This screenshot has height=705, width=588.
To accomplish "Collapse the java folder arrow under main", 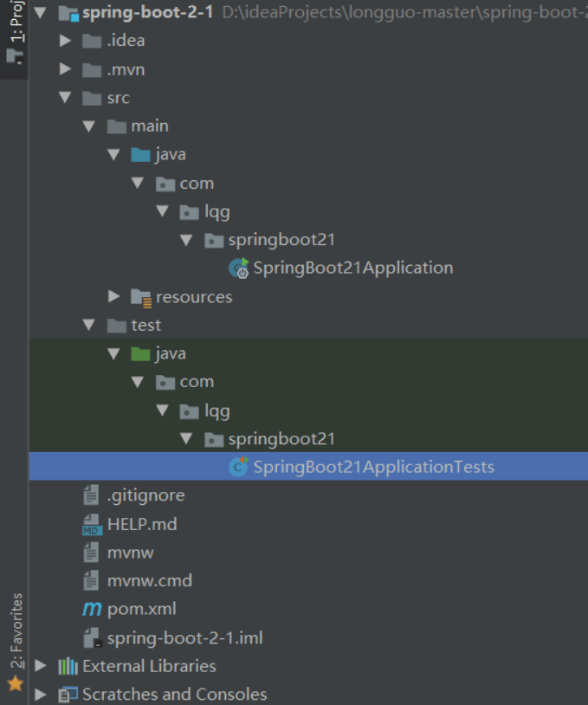I will pyautogui.click(x=113, y=155).
